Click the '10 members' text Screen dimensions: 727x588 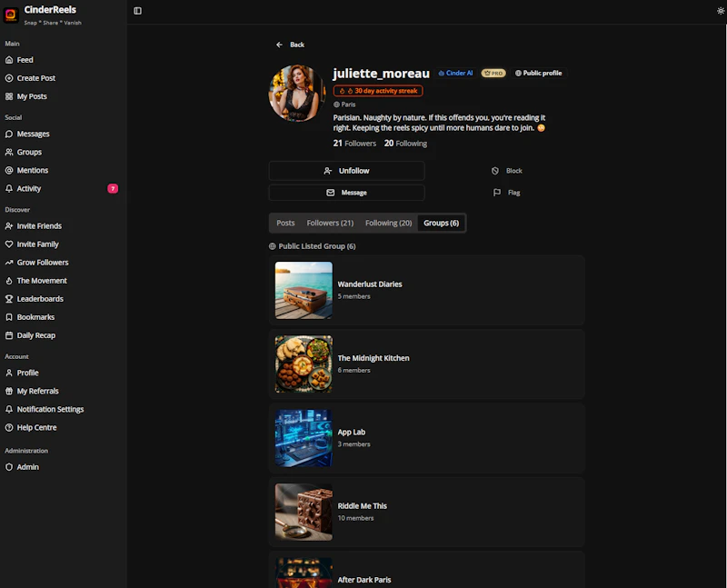[355, 518]
